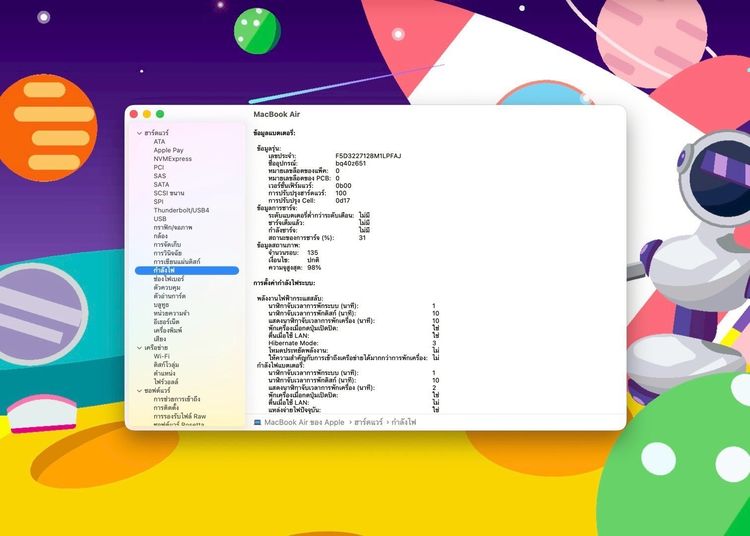Viewport: 750px width, 536px height.
Task: Click the cycle count value 135
Action: pos(312,252)
